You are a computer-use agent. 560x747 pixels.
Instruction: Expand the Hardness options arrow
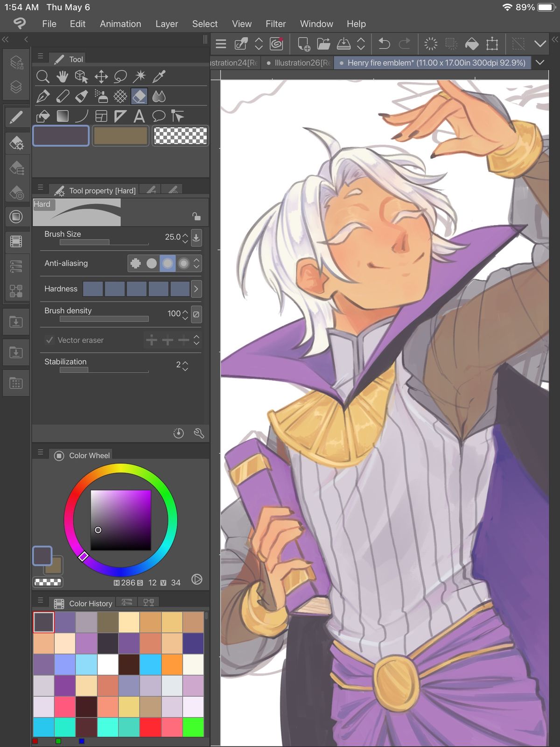coord(196,289)
